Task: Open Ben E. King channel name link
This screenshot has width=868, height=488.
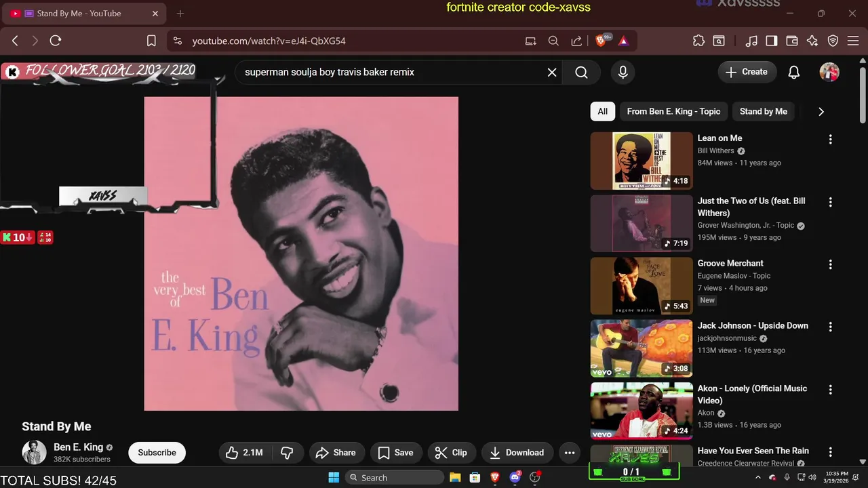Action: tap(79, 447)
